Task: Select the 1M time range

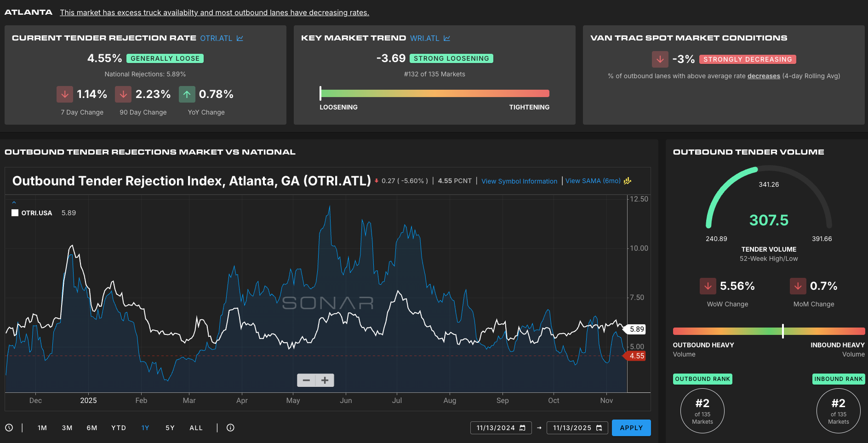Action: 42,428
